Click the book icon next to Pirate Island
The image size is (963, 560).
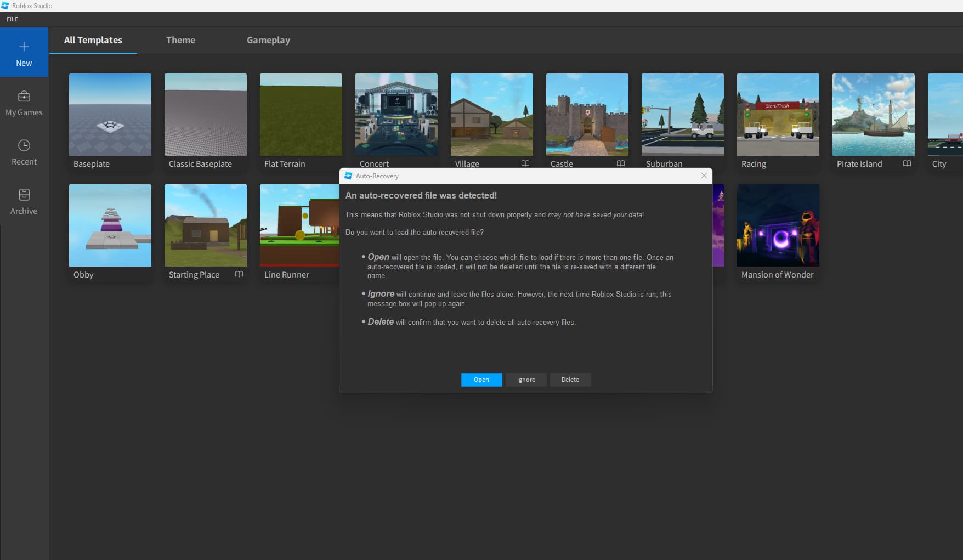907,163
